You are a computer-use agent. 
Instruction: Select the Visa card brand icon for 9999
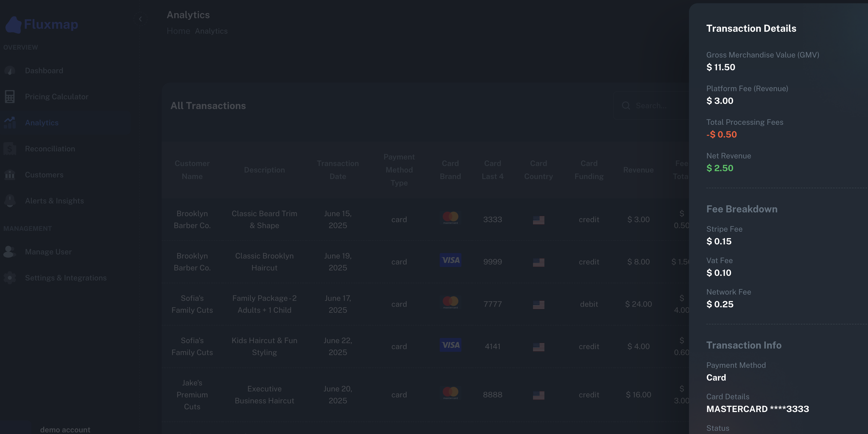click(x=451, y=260)
